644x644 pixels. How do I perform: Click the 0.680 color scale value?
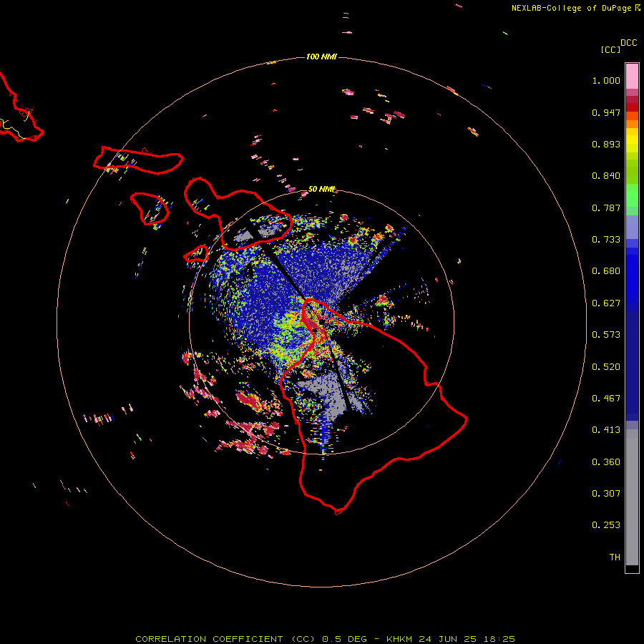coord(606,271)
